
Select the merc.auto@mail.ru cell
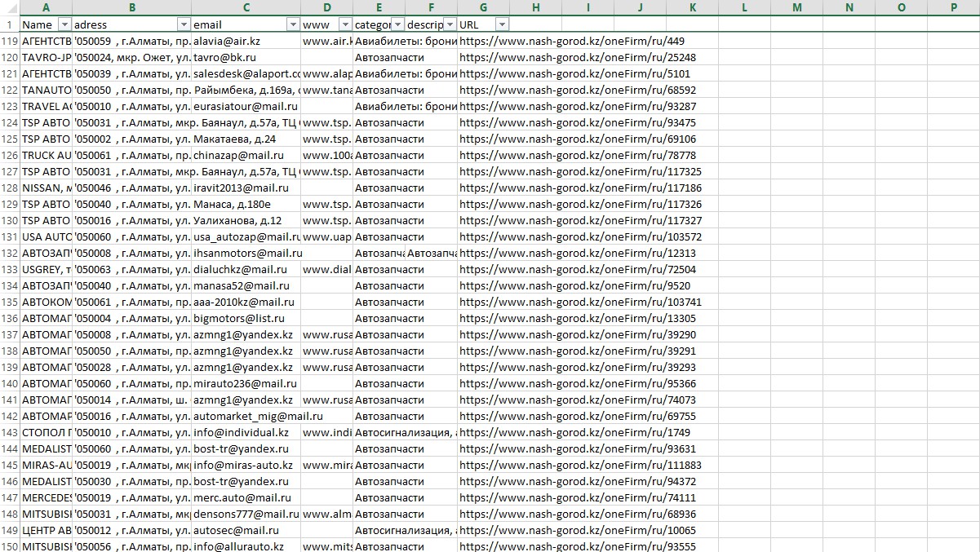tap(246, 497)
